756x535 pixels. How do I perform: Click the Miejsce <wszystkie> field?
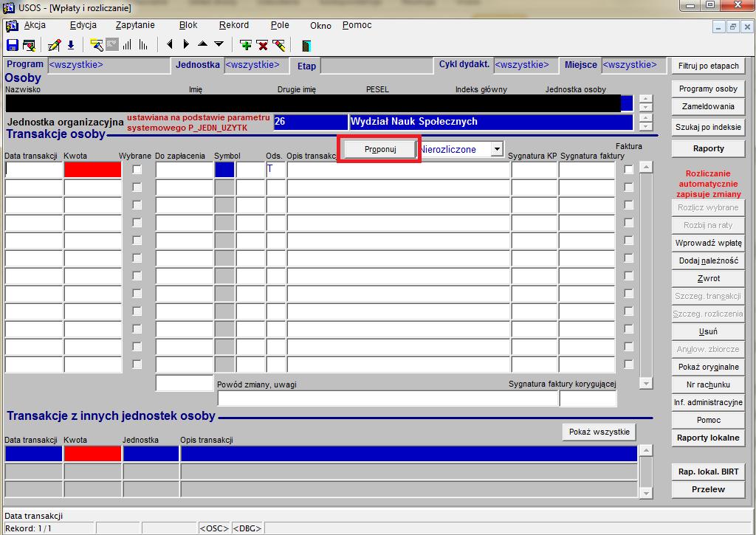coord(634,65)
